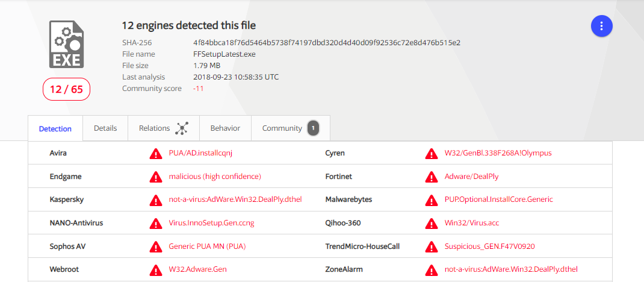This screenshot has height=282, width=644.
Task: Click the warning icon in Malwarebytes row
Action: [x=432, y=200]
